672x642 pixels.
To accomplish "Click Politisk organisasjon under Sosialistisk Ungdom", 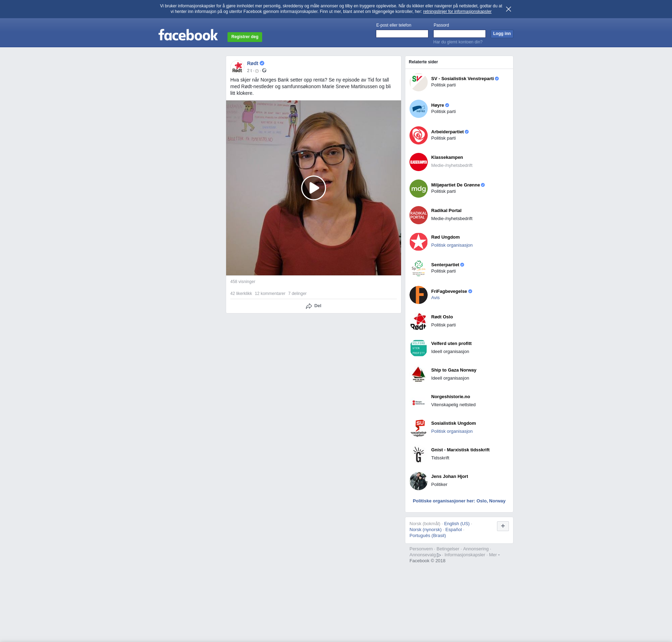I will coord(452,431).
